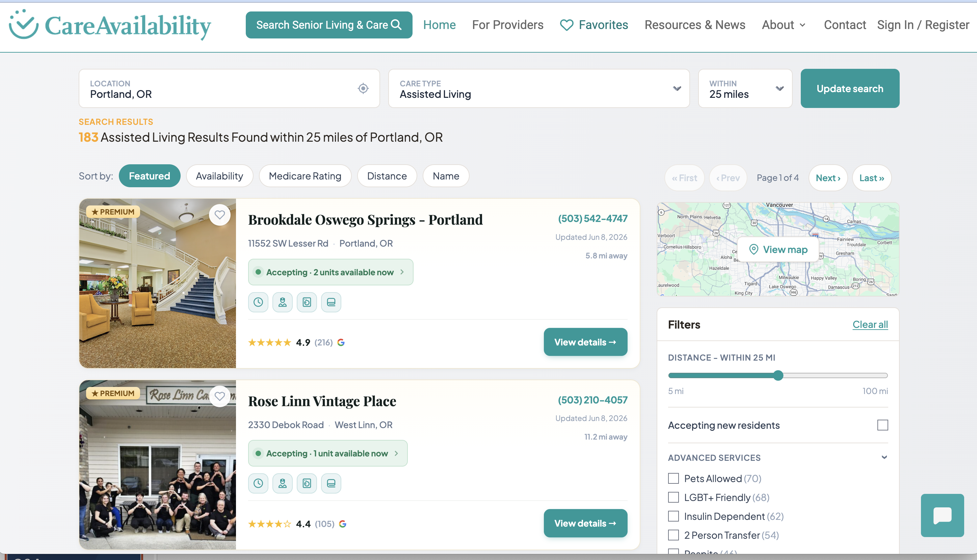Viewport: 977px width, 560px height.
Task: Check the LGBT+ Friendly filter
Action: [674, 497]
